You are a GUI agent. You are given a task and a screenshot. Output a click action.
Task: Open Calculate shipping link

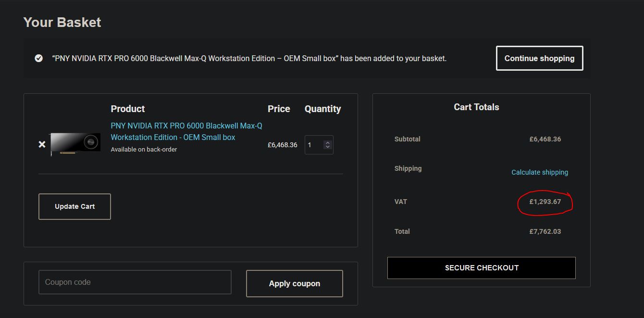pyautogui.click(x=540, y=172)
